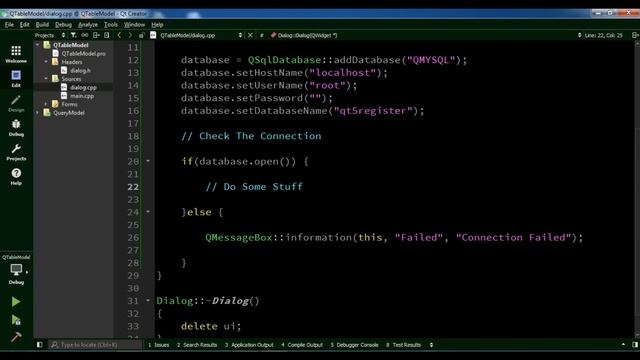This screenshot has width=640, height=360.
Task: Fold the else block at line 24
Action: click(148, 212)
